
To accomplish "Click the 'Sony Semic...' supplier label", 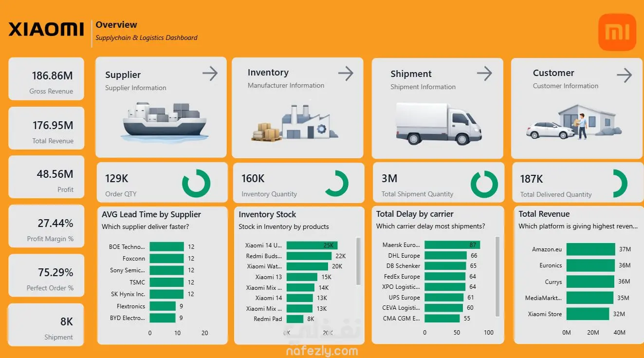I will (x=128, y=270).
